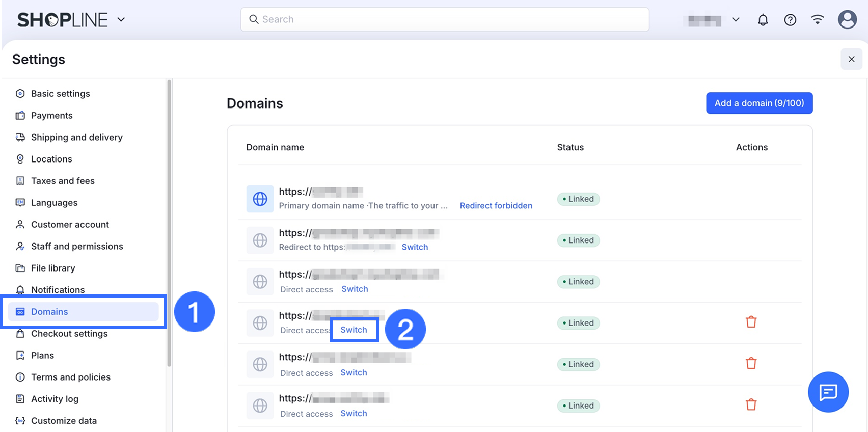Navigate to Checkout settings
This screenshot has width=868, height=432.
(69, 334)
